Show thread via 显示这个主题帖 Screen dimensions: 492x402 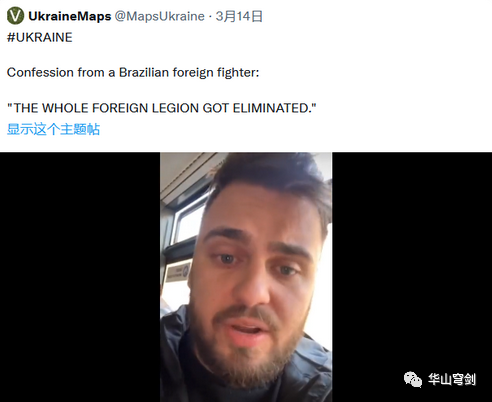tap(53, 129)
